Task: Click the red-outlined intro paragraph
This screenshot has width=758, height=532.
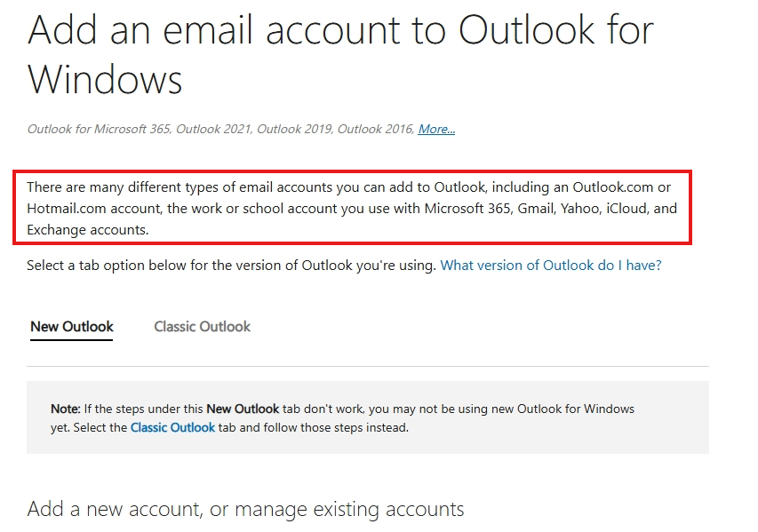Action: [x=352, y=208]
